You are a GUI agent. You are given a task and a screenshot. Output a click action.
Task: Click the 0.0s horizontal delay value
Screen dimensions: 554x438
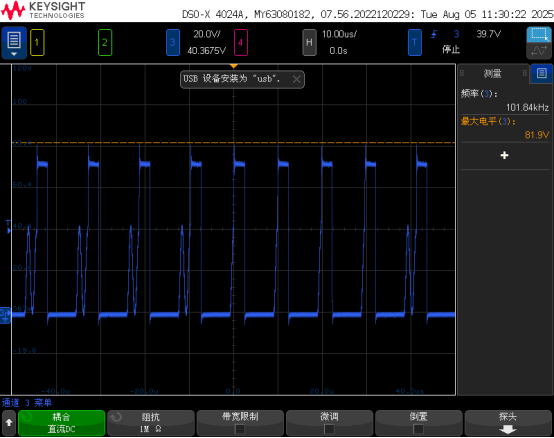click(338, 51)
